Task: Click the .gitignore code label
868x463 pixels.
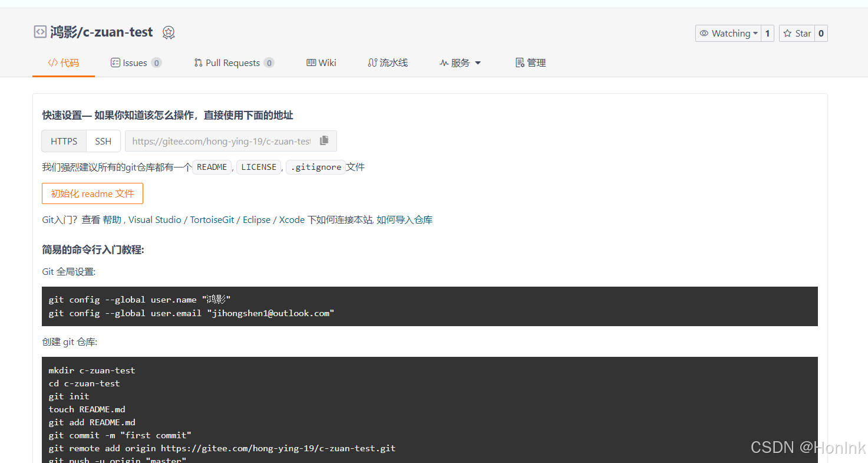Action: click(x=316, y=167)
